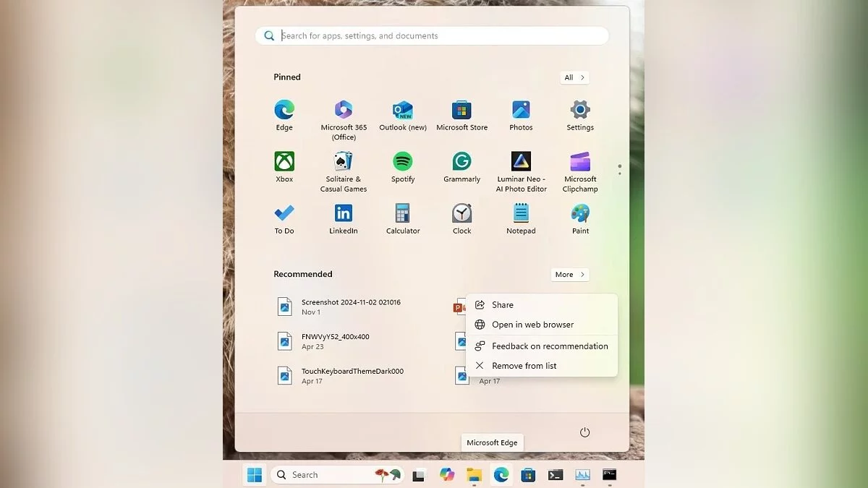Viewport: 868px width, 488px height.
Task: Expand All apps list
Action: tap(574, 77)
